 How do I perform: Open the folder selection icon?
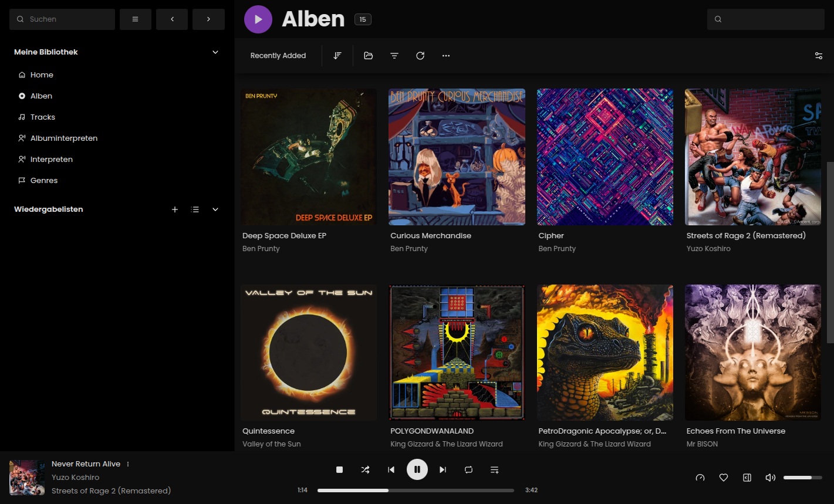click(x=369, y=56)
